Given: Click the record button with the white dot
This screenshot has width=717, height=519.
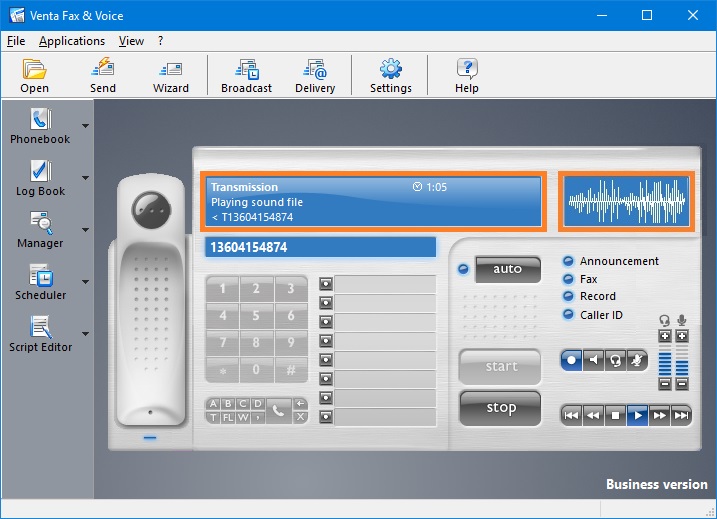Looking at the screenshot, I should pos(571,360).
